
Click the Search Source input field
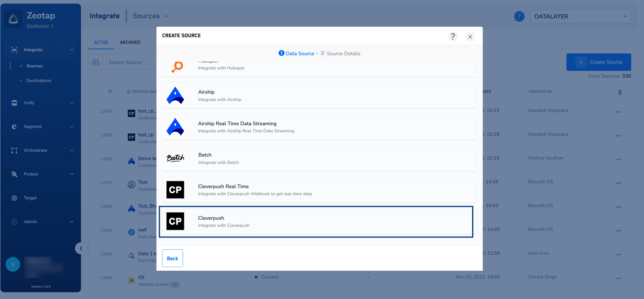tap(132, 62)
